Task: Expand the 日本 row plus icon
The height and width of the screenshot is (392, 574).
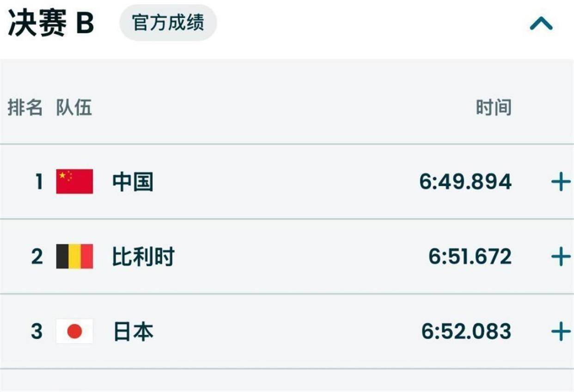Action: coord(561,332)
